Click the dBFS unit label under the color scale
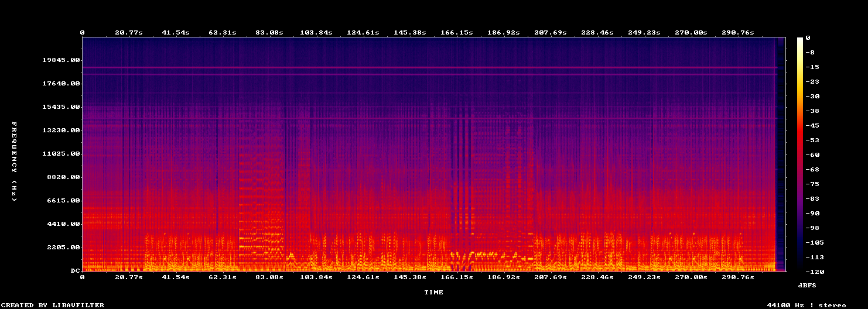Image resolution: width=868 pixels, height=309 pixels. [x=807, y=285]
